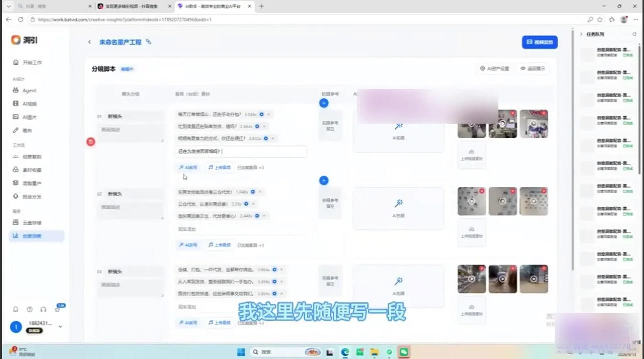Click the blue circle icon on the 3.456s line
The width and height of the screenshot is (644, 359).
coord(275,281)
